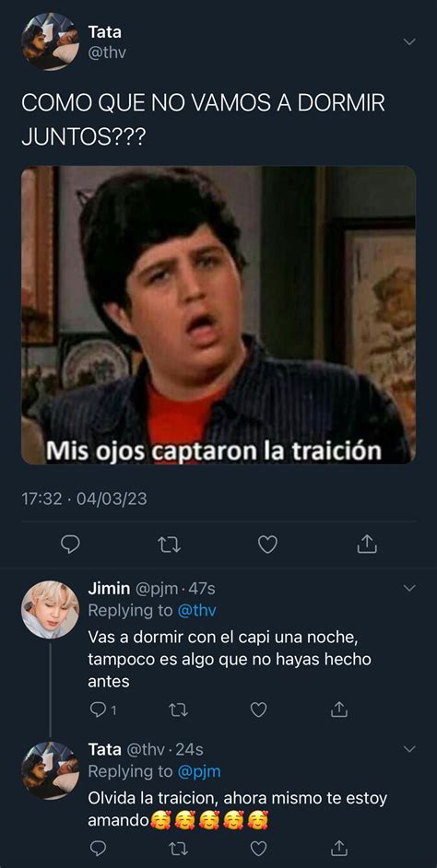Share Tata's 'Olvida la traicion' reply
This screenshot has width=437, height=868.
(339, 848)
